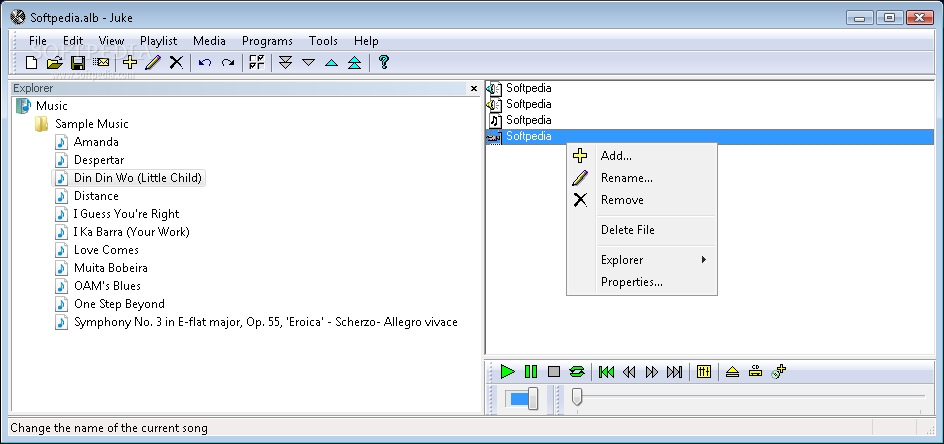Click the checkbox grid select icon in toolbar
The width and height of the screenshot is (944, 444).
[x=256, y=62]
